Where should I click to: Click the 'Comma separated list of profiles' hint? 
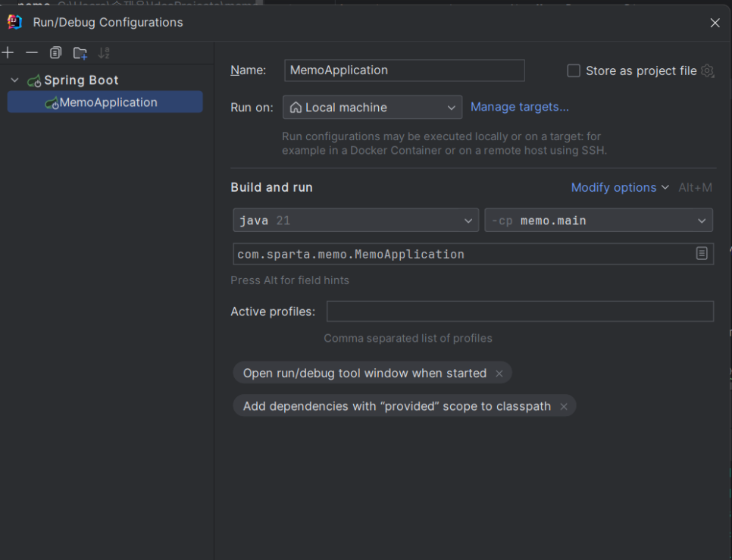pos(408,338)
